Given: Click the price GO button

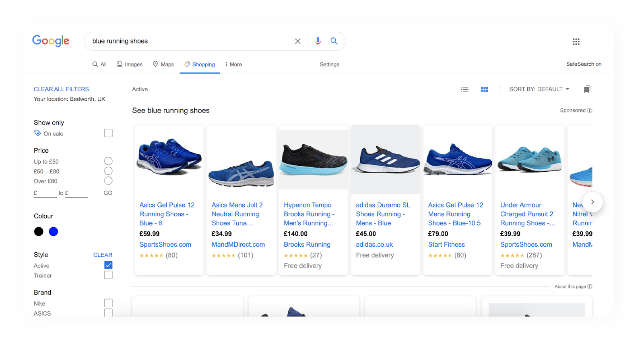Looking at the screenshot, I should coord(108,193).
